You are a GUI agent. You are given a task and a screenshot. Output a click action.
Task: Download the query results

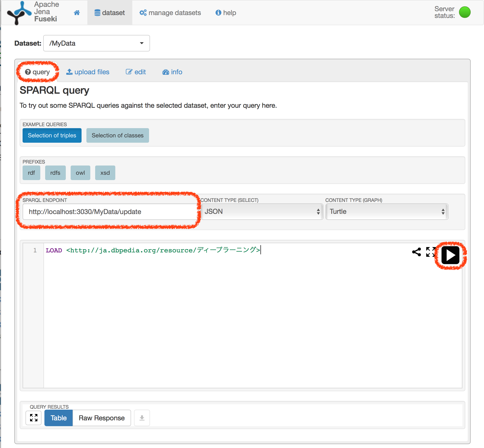click(x=142, y=418)
